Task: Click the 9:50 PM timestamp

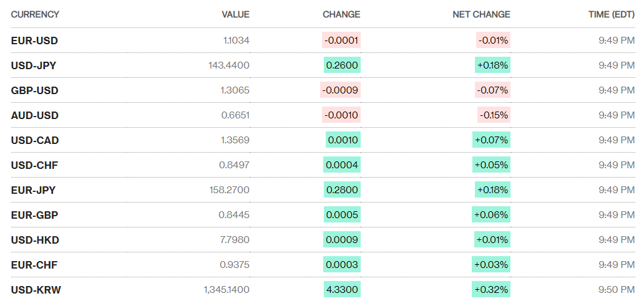Action: [x=616, y=290]
